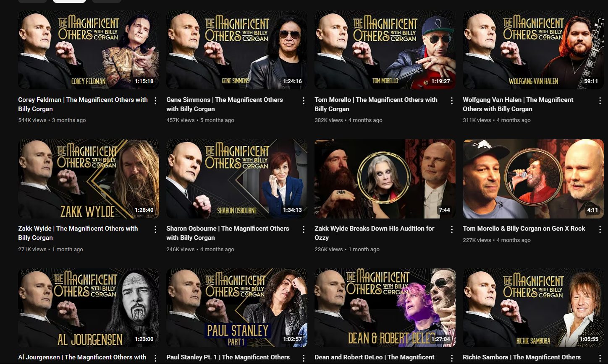608x364 pixels.
Task: Open more options for Corey Feldman video
Action: (155, 101)
